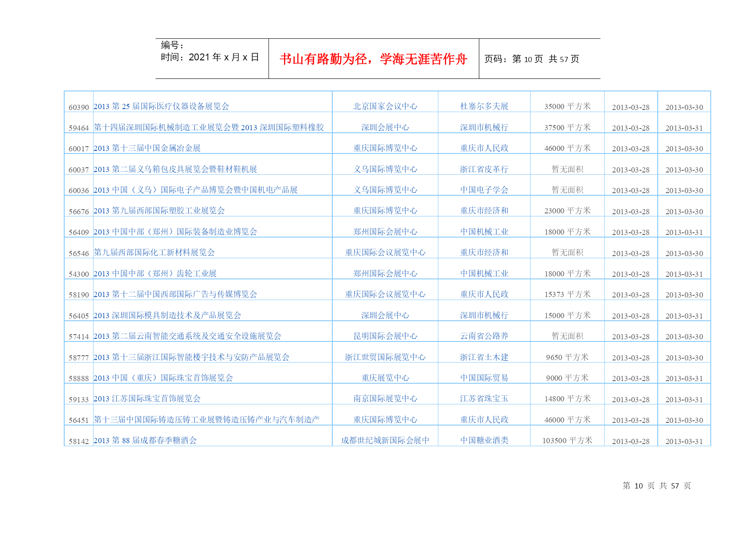Select ID cell 59464

[79, 128]
